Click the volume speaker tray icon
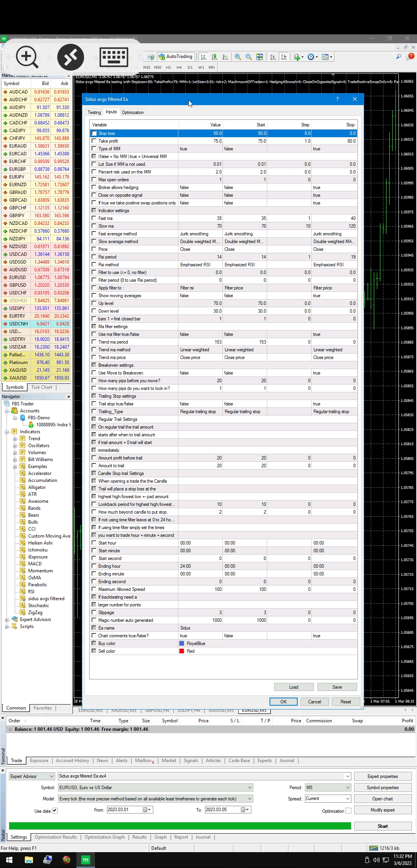417x868 pixels. pos(376,860)
